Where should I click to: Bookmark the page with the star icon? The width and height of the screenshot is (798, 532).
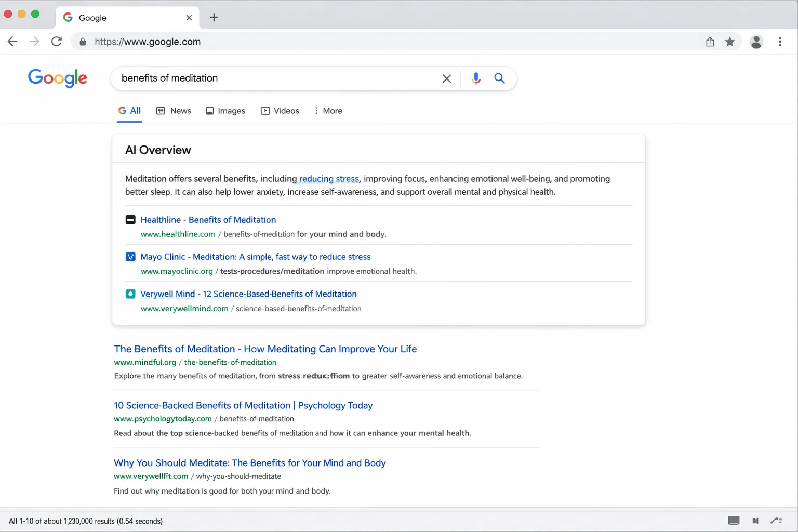coord(730,42)
